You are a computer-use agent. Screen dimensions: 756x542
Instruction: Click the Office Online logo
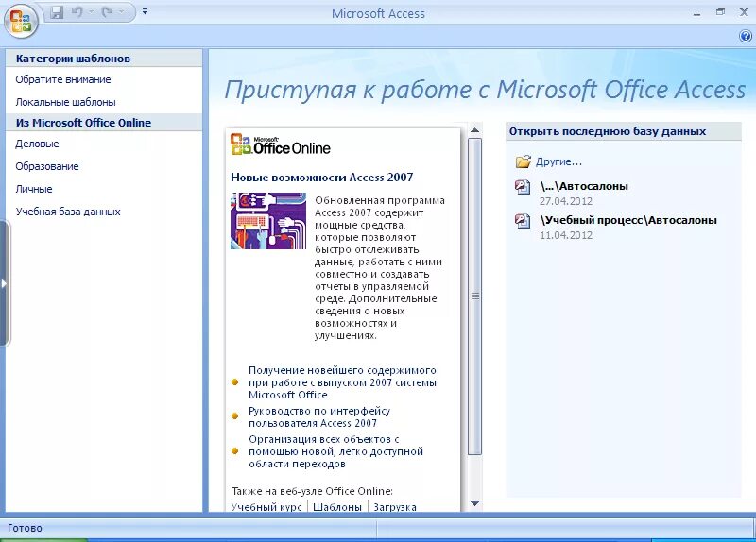[281, 144]
